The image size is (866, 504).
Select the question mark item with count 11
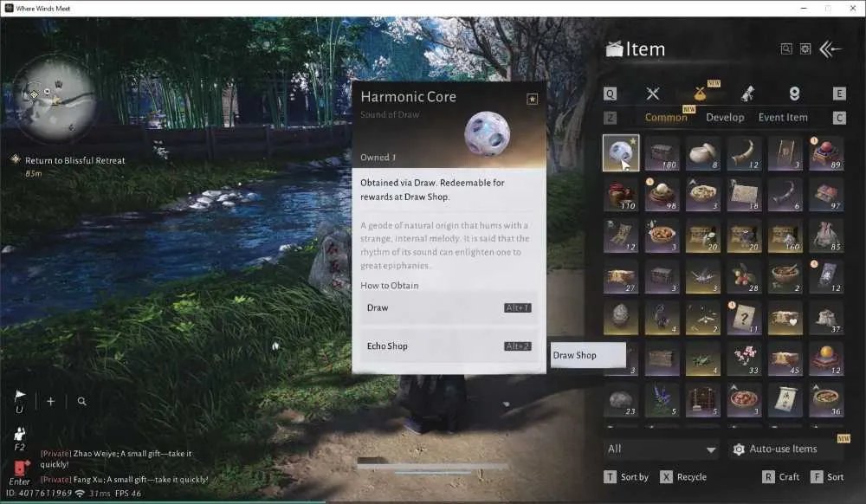pyautogui.click(x=744, y=318)
